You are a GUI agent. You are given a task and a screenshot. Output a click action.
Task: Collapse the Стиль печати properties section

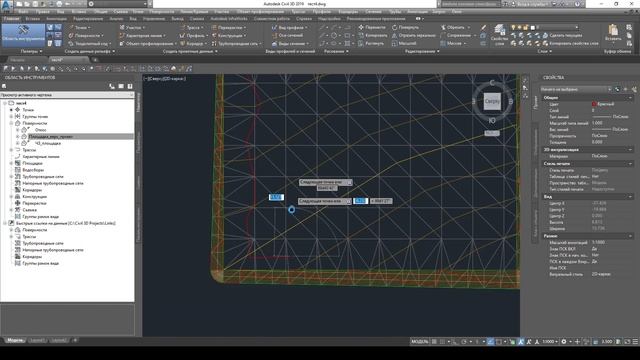point(630,164)
